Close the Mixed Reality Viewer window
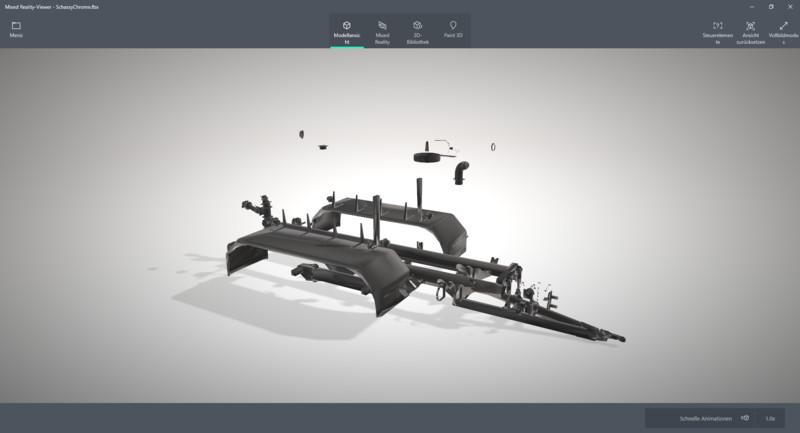 pos(789,6)
